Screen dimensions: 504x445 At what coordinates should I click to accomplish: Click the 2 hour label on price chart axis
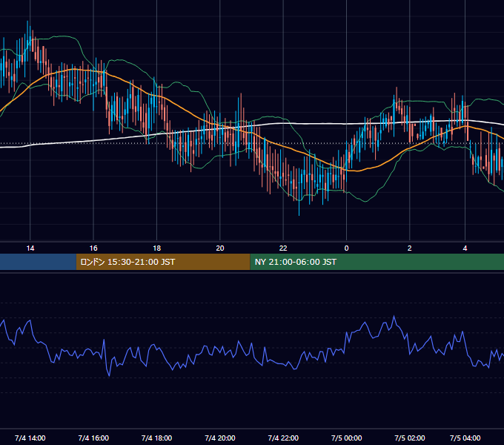[x=409, y=248]
